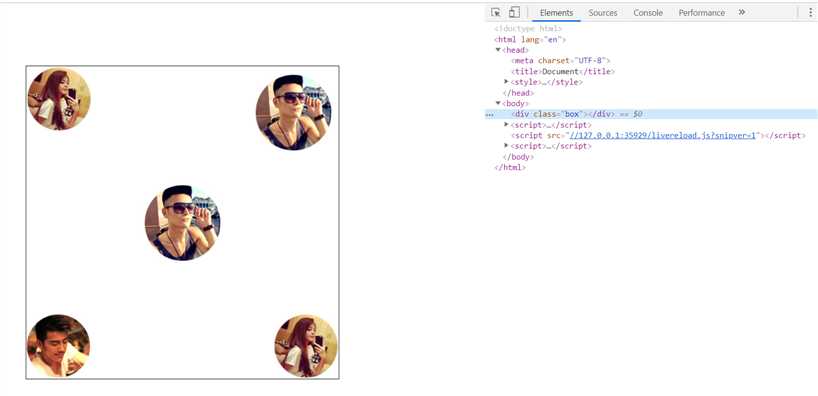Viewport: 818px width, 396px height.
Task: Click the top-right circular sunglasses man avatar
Action: (294, 112)
